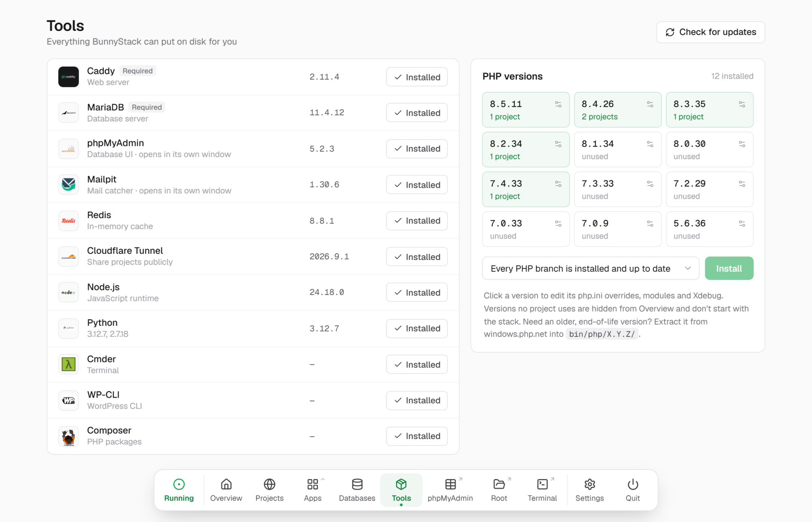812x522 pixels.
Task: Click Check for updates button
Action: [x=710, y=32]
